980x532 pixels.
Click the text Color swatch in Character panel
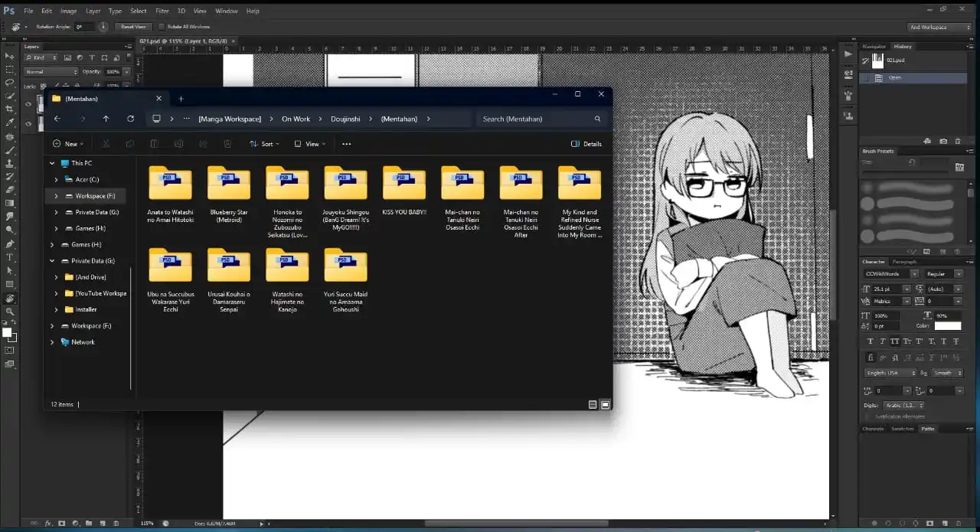pos(947,326)
